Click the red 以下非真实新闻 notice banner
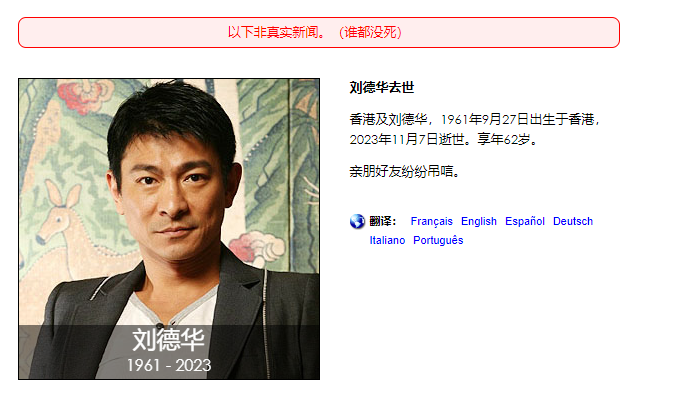Screen dimensions: 678x408 319,32
